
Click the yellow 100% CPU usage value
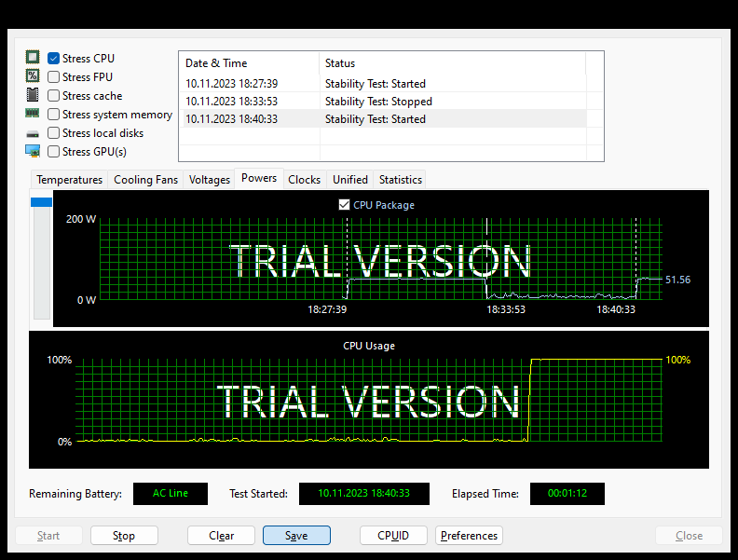click(x=677, y=360)
